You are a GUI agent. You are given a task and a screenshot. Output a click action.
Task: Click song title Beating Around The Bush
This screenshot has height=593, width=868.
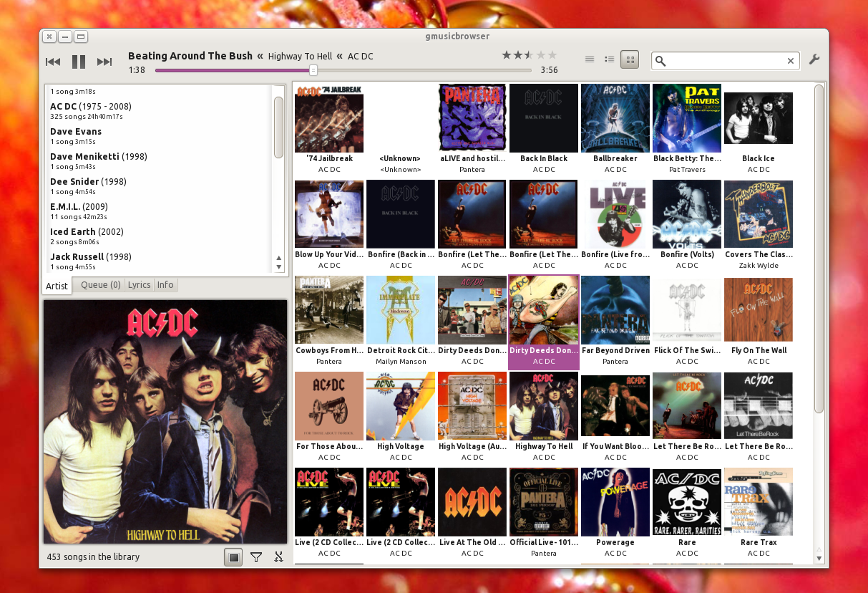(190, 56)
